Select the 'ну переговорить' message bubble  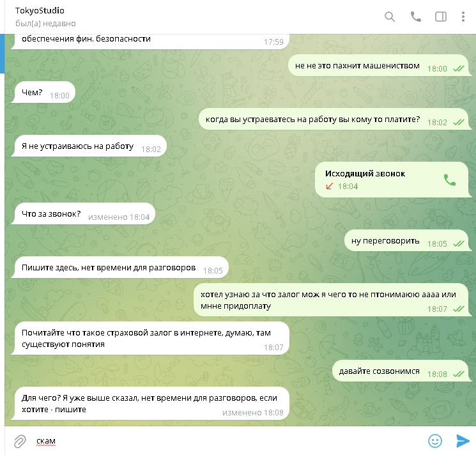point(407,241)
